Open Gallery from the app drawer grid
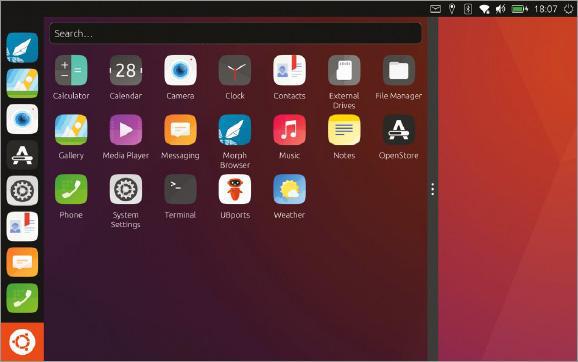 (71, 130)
